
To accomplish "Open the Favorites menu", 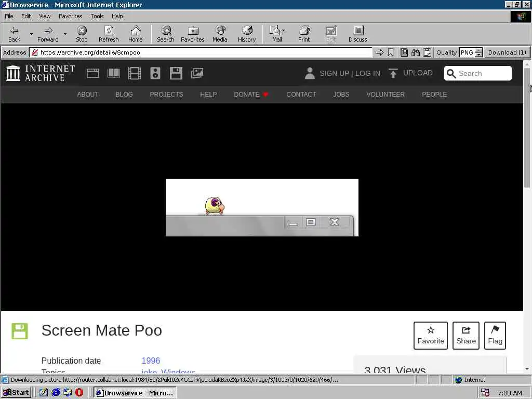I will 70,16.
